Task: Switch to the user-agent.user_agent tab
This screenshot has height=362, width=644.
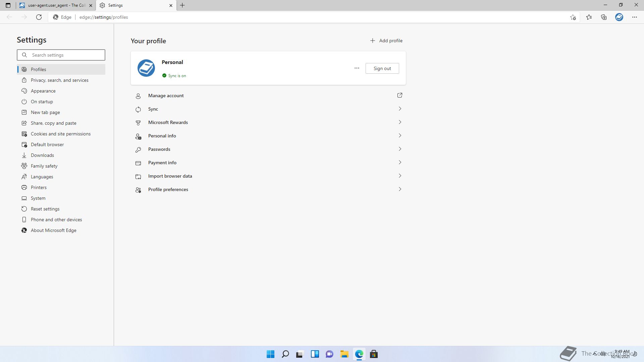Action: coord(56,5)
